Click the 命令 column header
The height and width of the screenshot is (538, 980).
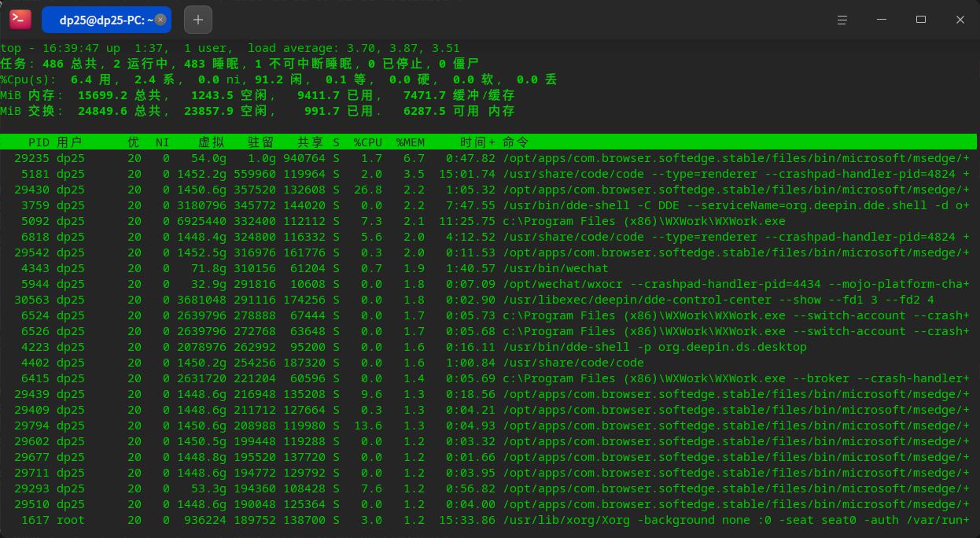tap(516, 142)
